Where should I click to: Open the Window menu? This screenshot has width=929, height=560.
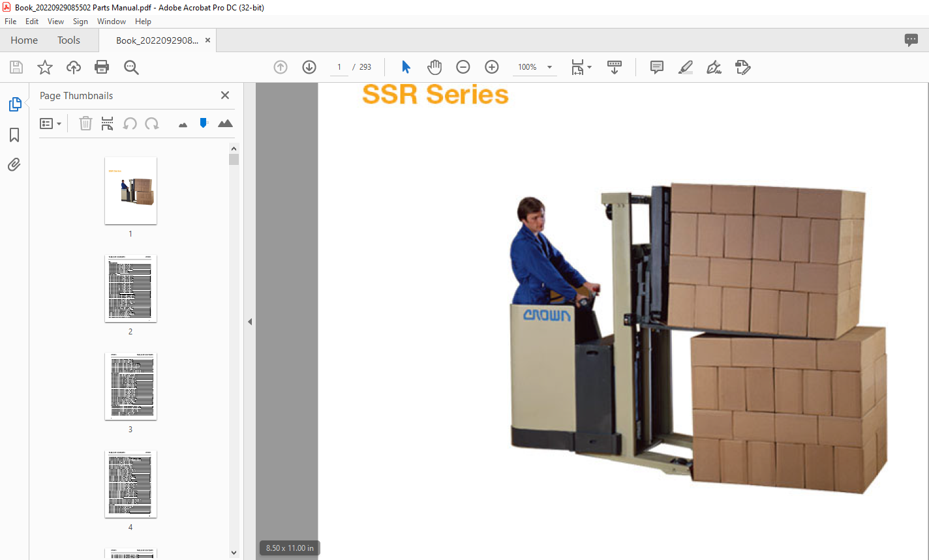click(x=112, y=22)
